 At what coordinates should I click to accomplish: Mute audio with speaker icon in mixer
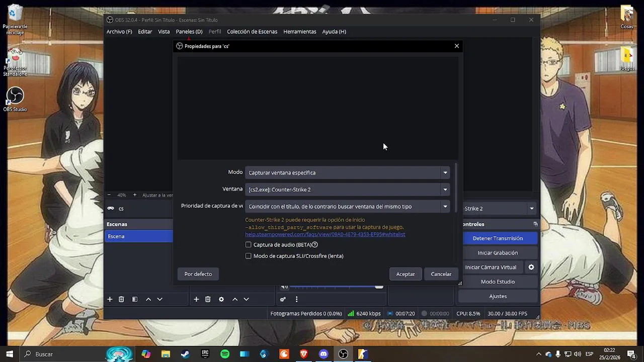click(x=284, y=287)
